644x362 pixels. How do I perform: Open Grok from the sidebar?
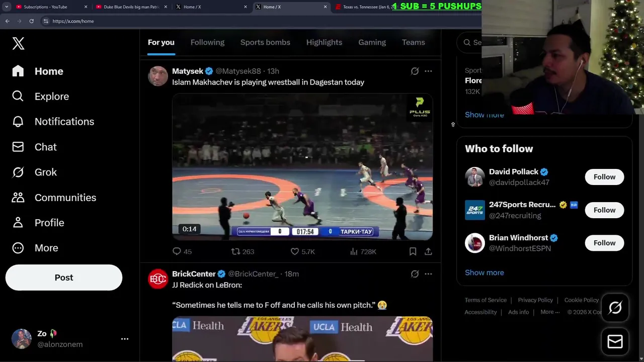pos(34,172)
